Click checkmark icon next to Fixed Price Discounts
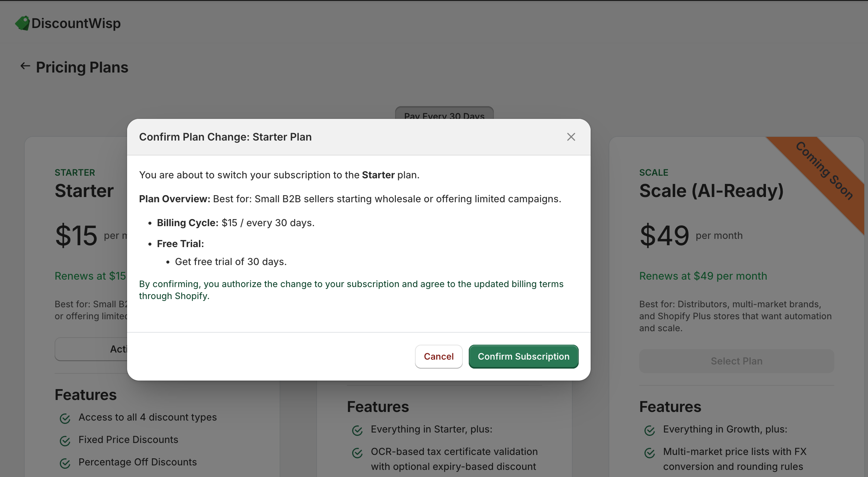The width and height of the screenshot is (868, 477). click(x=65, y=441)
